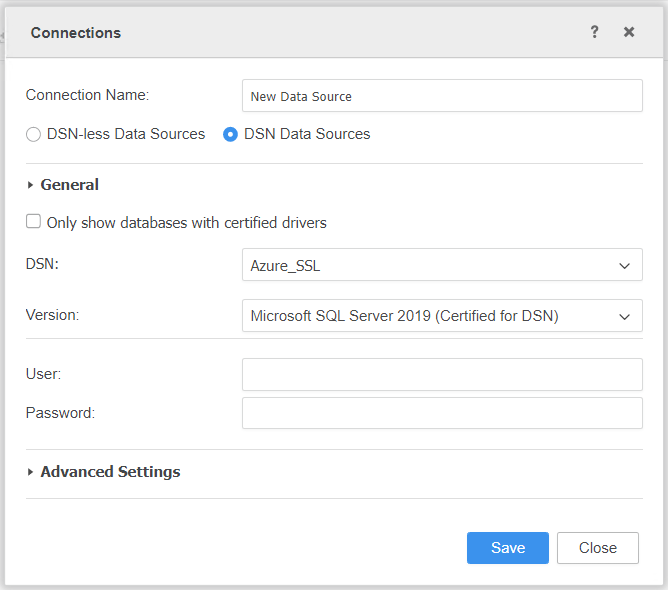668x590 pixels.
Task: Click the Connections dialog title bar
Action: pos(300,32)
